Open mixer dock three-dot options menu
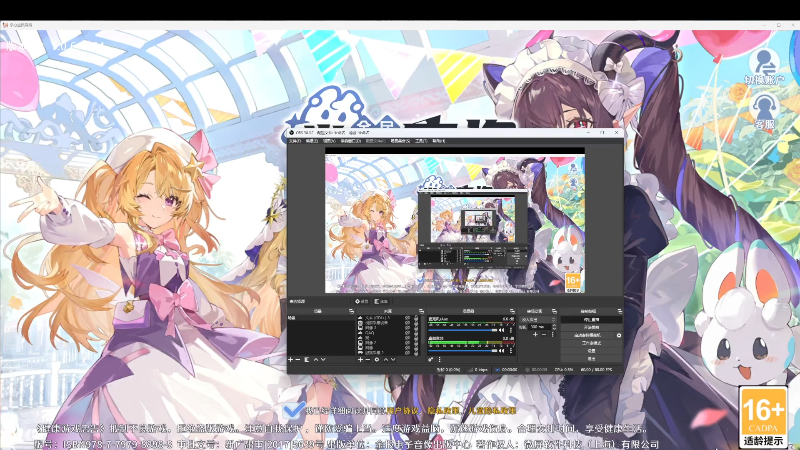Screen dimensions: 800x450 click(x=439, y=360)
